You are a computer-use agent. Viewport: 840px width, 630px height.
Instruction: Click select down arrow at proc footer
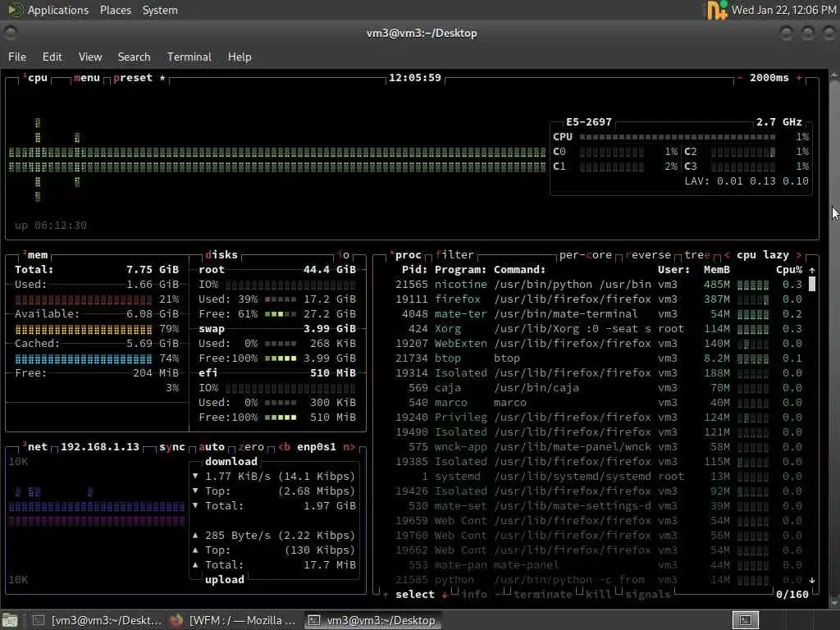(445, 595)
